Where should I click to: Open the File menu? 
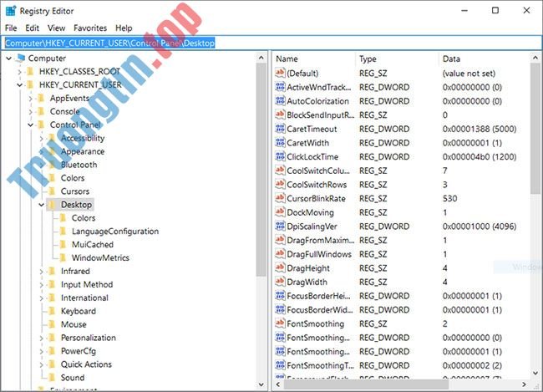point(11,28)
